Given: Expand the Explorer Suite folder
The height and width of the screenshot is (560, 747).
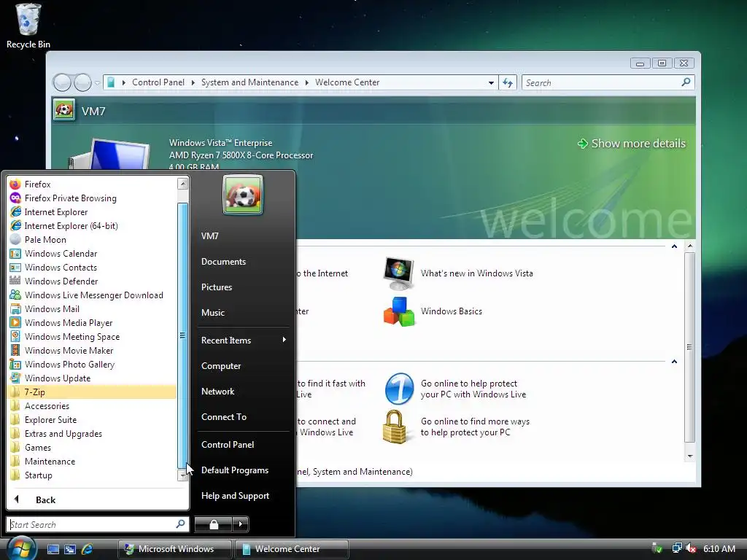Looking at the screenshot, I should pos(92,419).
